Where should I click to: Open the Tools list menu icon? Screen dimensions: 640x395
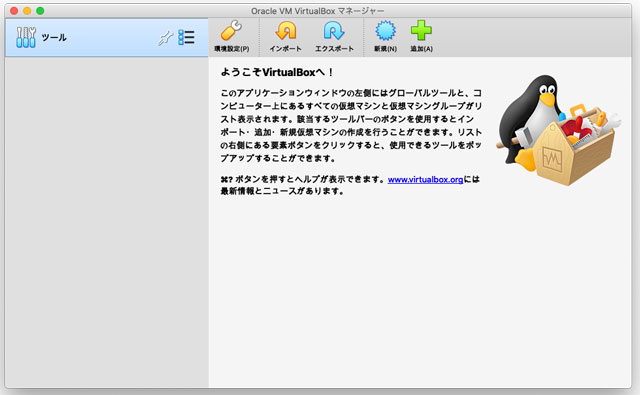186,38
